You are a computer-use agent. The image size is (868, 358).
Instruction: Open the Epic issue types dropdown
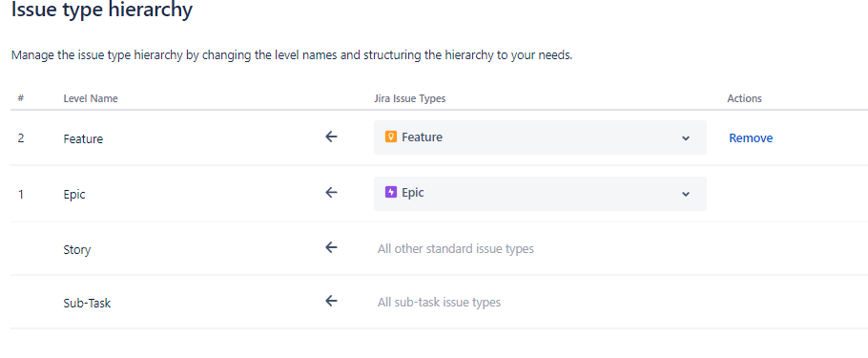coord(540,194)
